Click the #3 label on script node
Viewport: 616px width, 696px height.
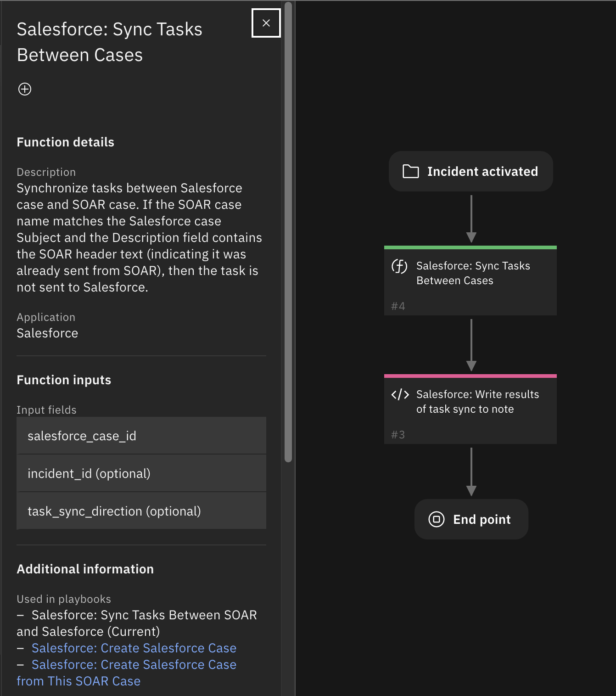point(398,435)
